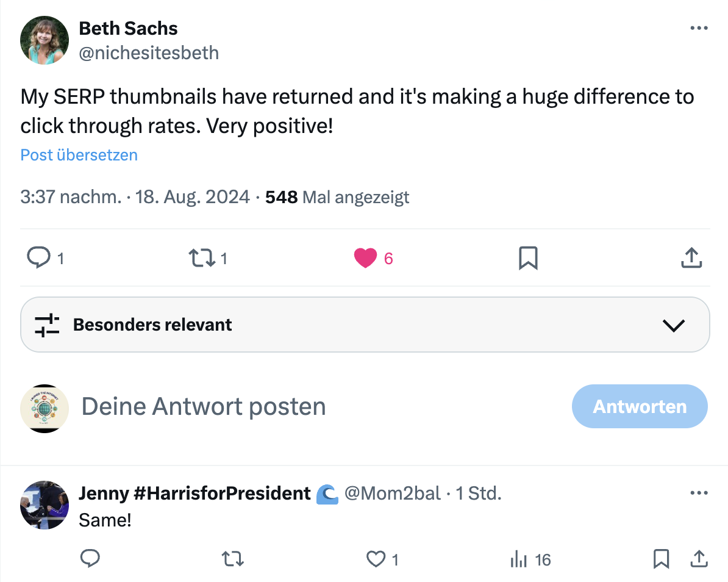728x582 pixels.
Task: Click the 'Deine Antwort posten' reply field
Action: pyautogui.click(x=203, y=406)
